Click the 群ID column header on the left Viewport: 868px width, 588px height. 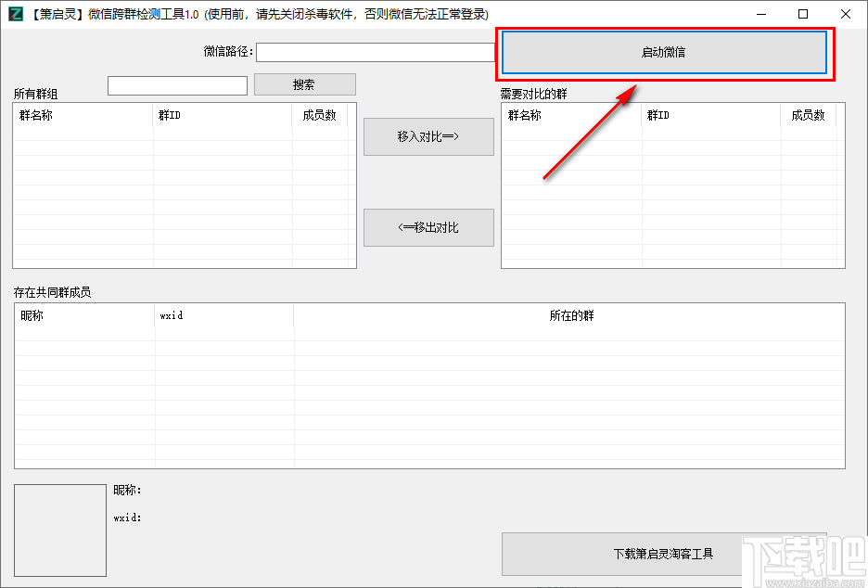point(223,115)
